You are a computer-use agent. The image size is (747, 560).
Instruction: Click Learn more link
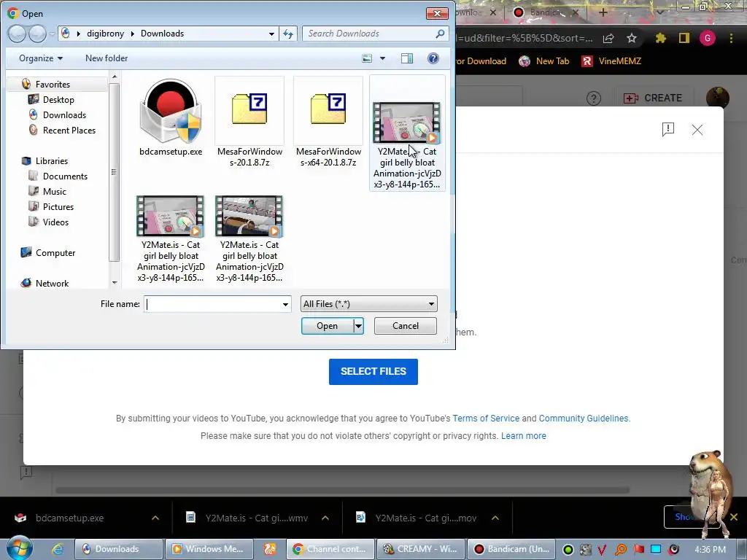pyautogui.click(x=524, y=436)
